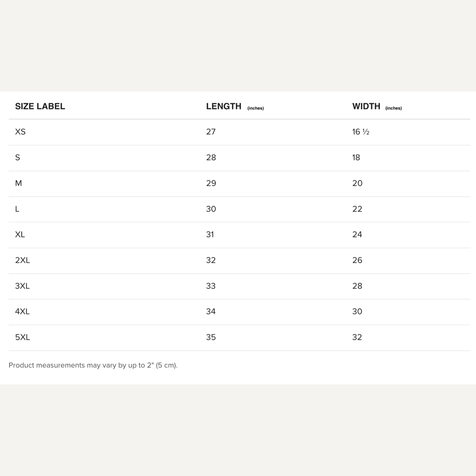The image size is (476, 476).
Task: Select the 4XL size row label
Action: point(22,311)
